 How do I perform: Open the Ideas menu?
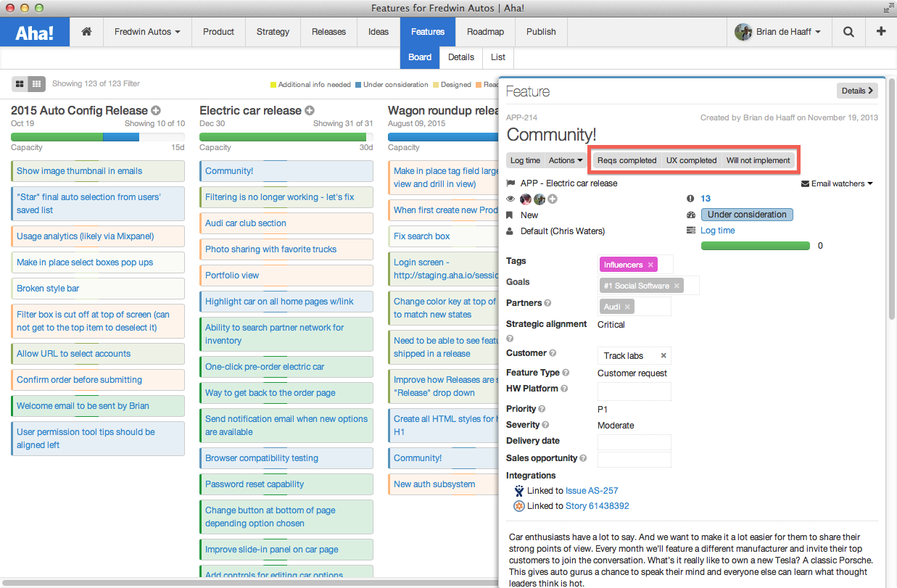pyautogui.click(x=379, y=32)
